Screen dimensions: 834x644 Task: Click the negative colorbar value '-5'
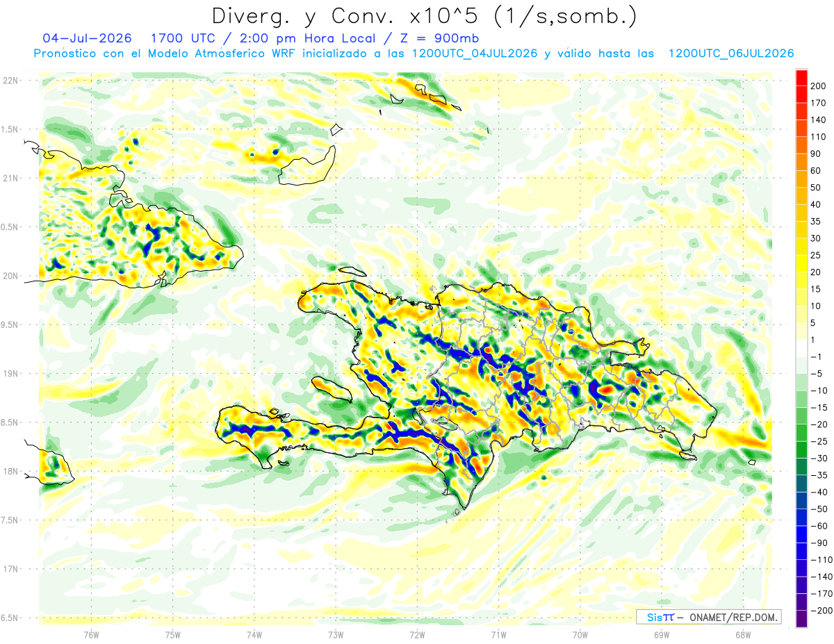[x=817, y=373]
